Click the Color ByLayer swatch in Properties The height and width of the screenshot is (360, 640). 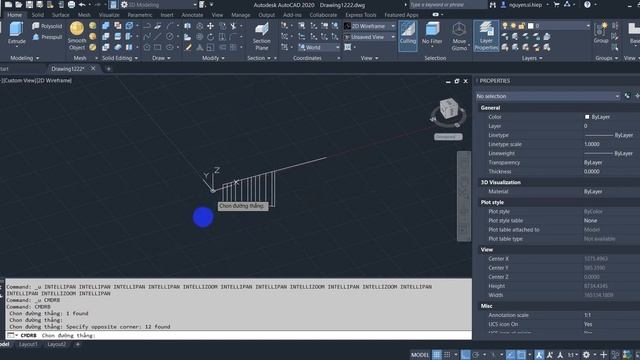587,117
